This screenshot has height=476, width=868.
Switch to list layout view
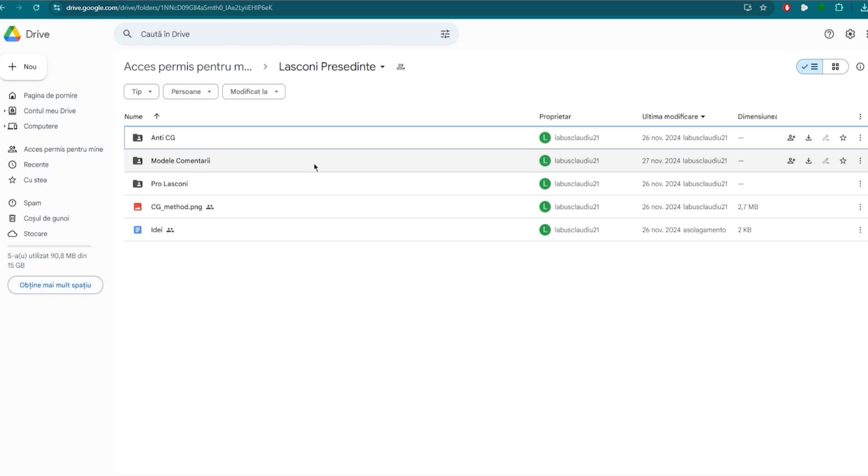tap(809, 67)
